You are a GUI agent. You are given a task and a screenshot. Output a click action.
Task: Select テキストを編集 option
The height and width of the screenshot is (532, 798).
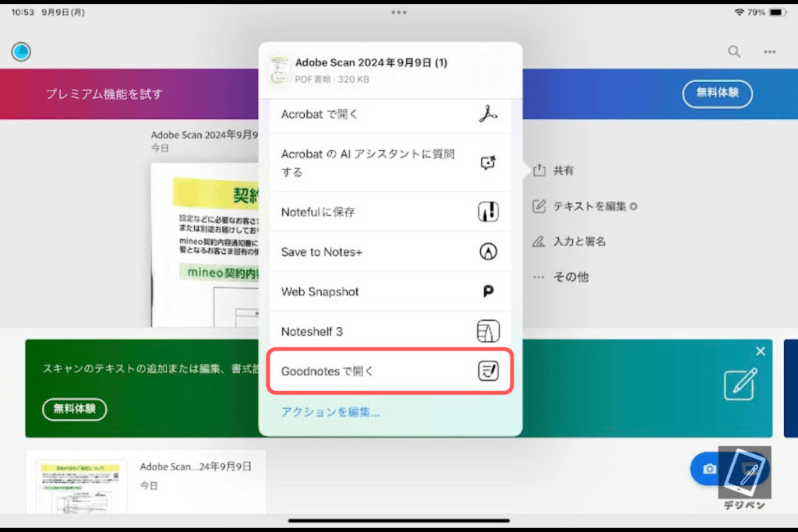(x=584, y=206)
